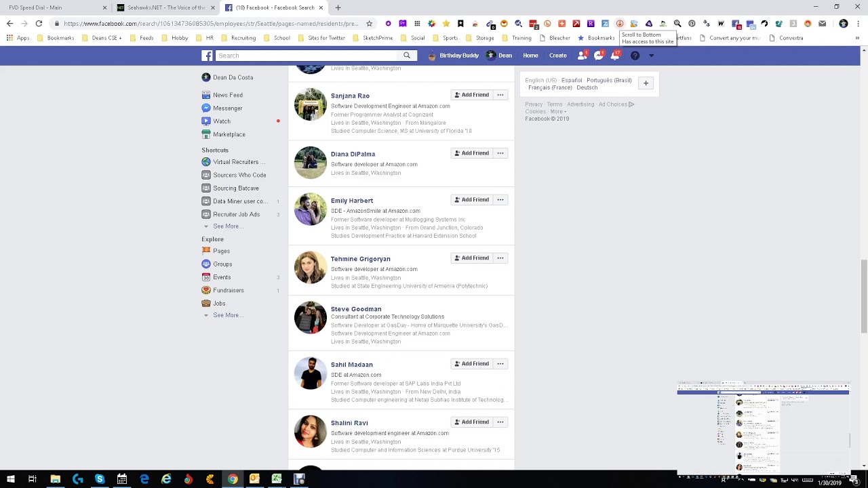Open friend requests icon in Facebook header
This screenshot has height=488, width=868.
point(583,56)
